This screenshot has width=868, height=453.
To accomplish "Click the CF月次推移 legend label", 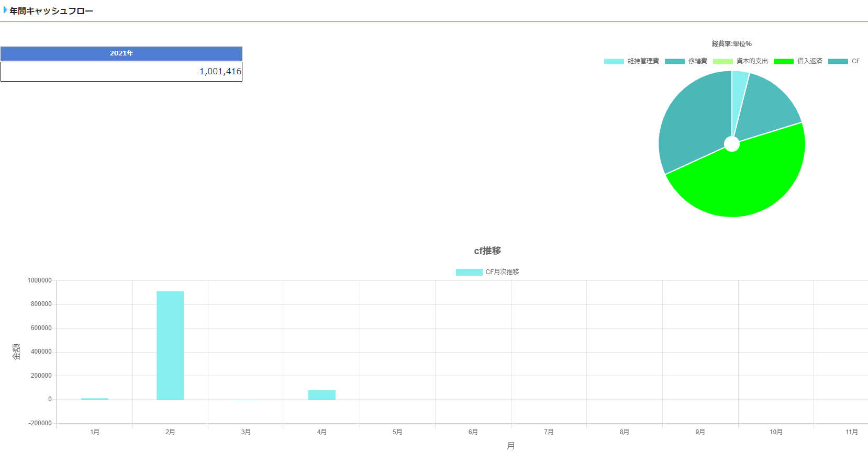I will click(502, 272).
